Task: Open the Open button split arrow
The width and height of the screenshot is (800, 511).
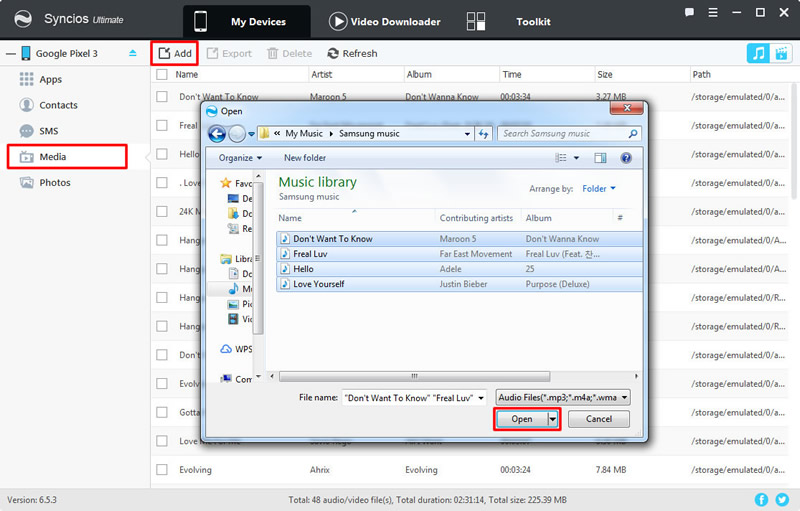Action: [553, 419]
